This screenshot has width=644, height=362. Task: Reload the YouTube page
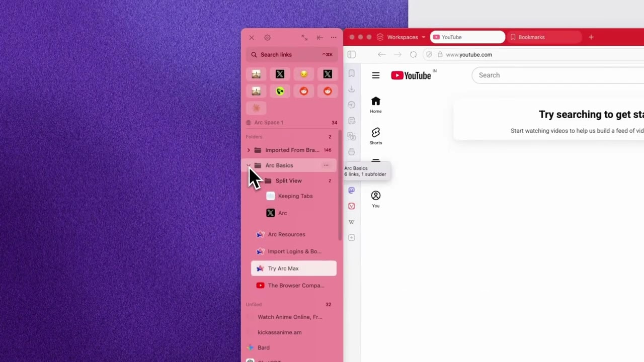(413, 55)
